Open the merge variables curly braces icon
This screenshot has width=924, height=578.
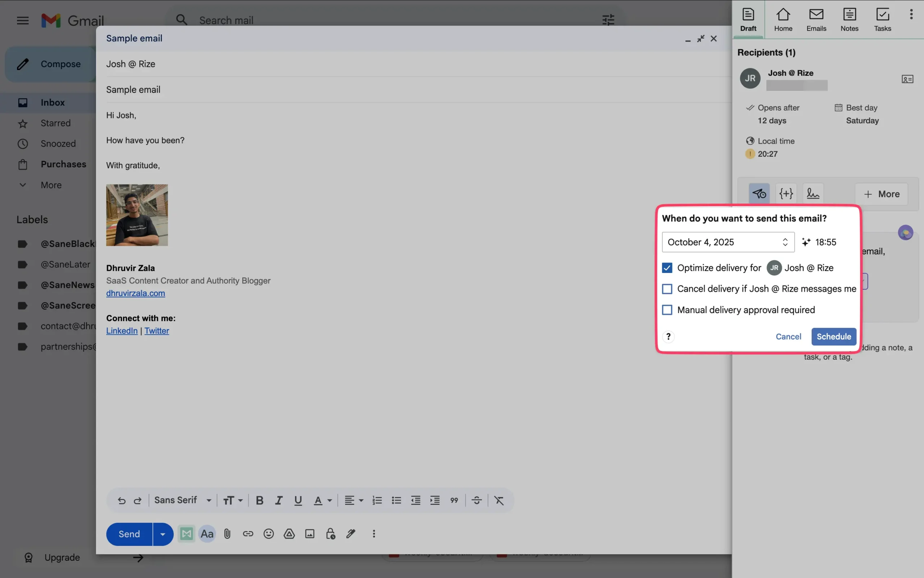[786, 194]
